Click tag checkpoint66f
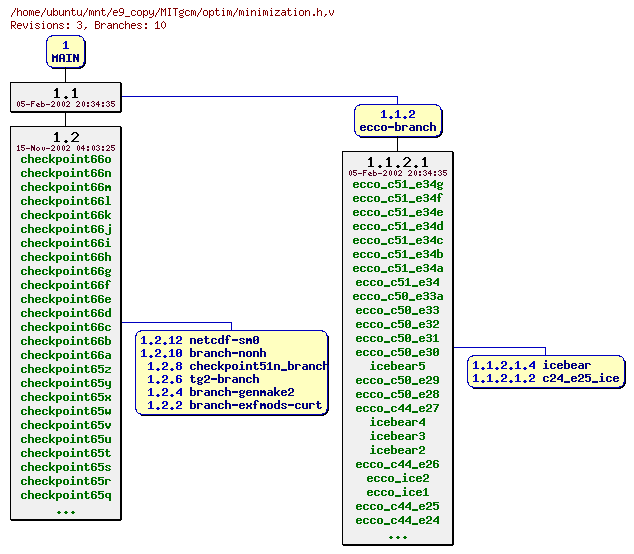The height and width of the screenshot is (554, 634). 66,285
